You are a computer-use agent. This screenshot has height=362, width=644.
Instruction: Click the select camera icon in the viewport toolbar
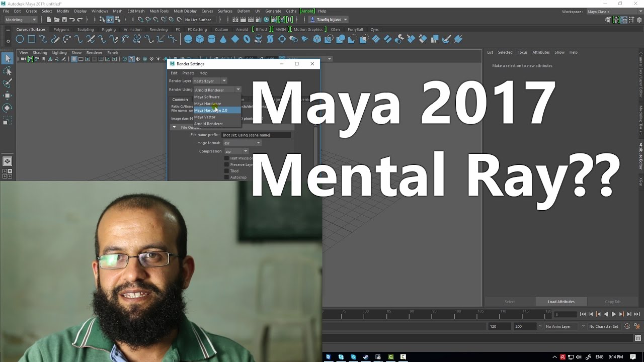[23, 59]
